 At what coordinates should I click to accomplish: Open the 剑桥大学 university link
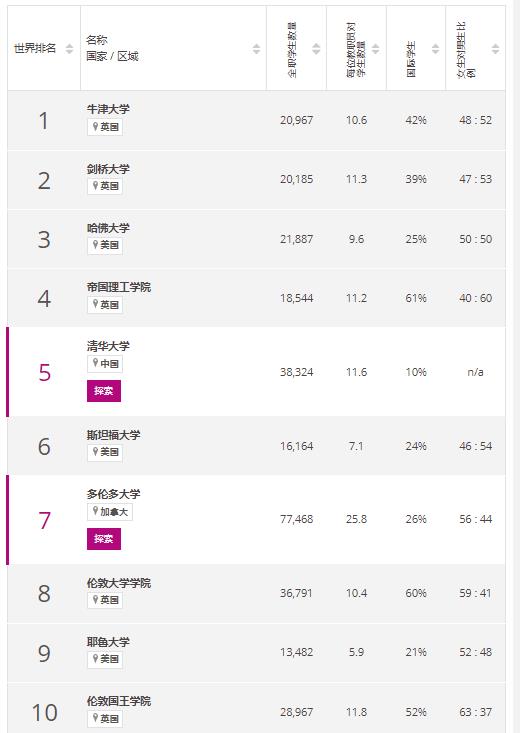tap(108, 168)
